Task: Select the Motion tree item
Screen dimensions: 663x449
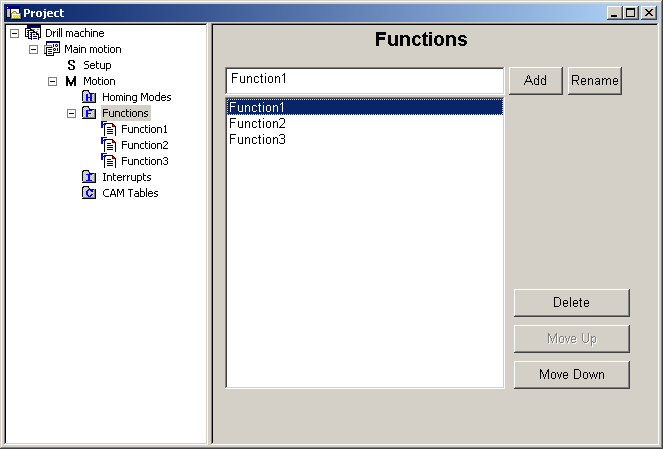Action: pyautogui.click(x=99, y=81)
